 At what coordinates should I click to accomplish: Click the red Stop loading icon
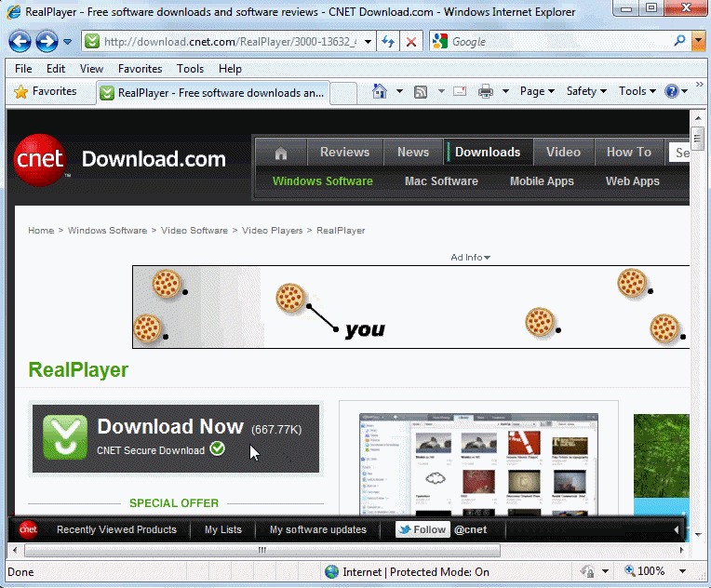(411, 42)
